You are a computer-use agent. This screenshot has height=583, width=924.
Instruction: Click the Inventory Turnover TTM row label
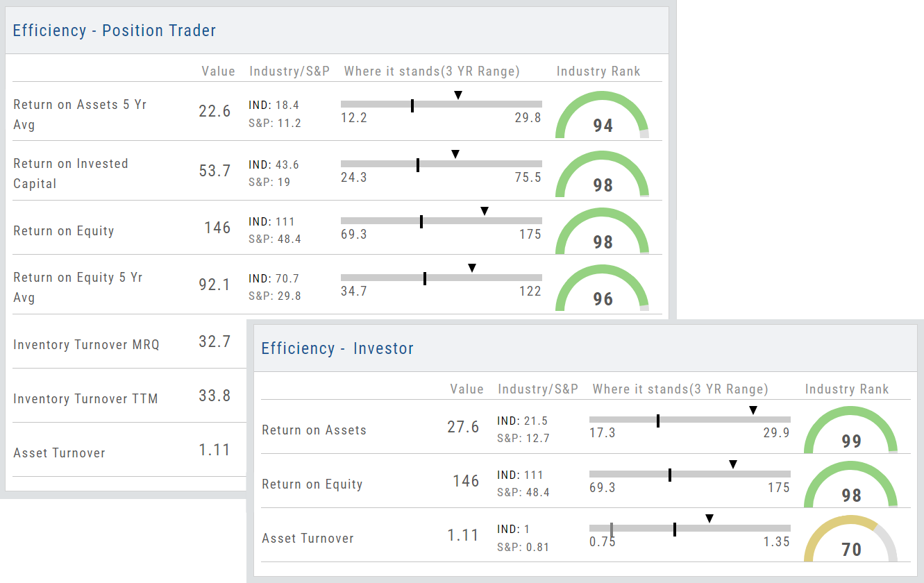pyautogui.click(x=85, y=399)
